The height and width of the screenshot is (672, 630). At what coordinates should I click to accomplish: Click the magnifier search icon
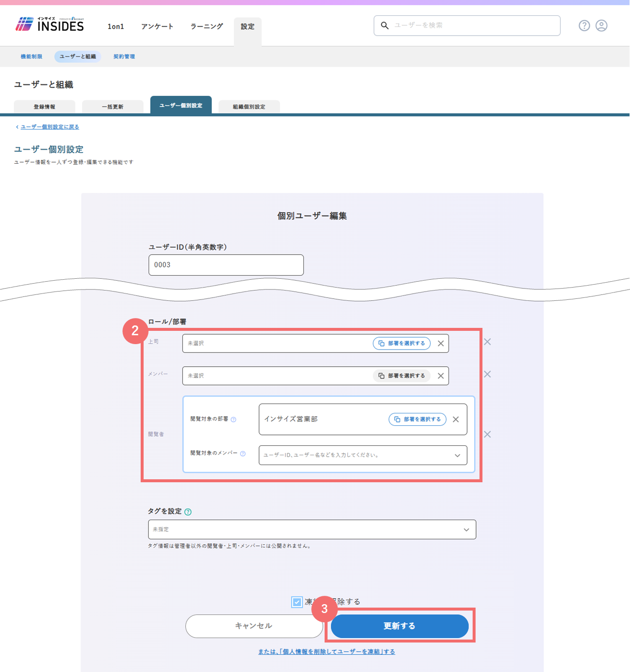(385, 26)
